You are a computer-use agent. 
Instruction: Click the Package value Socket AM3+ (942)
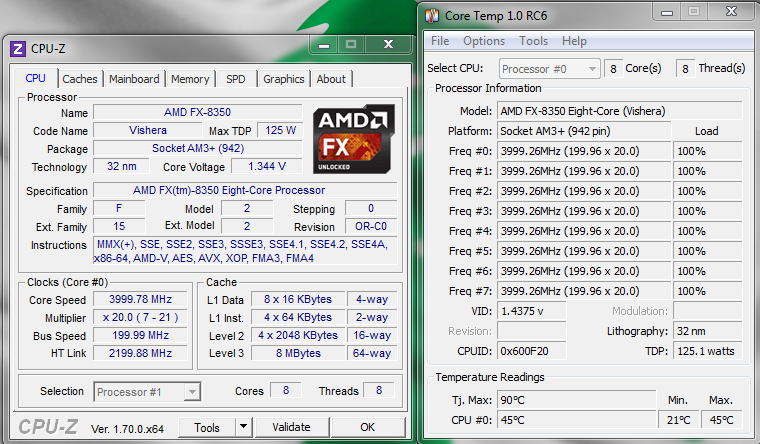pyautogui.click(x=197, y=148)
